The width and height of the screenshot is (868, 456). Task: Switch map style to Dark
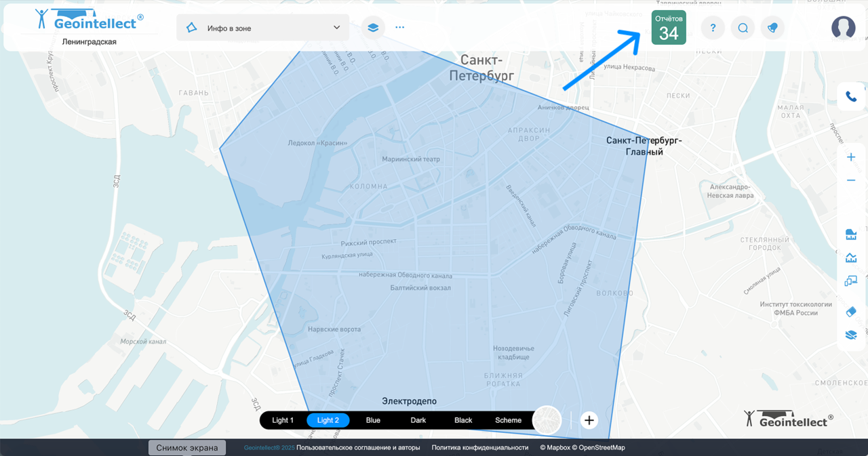click(418, 420)
